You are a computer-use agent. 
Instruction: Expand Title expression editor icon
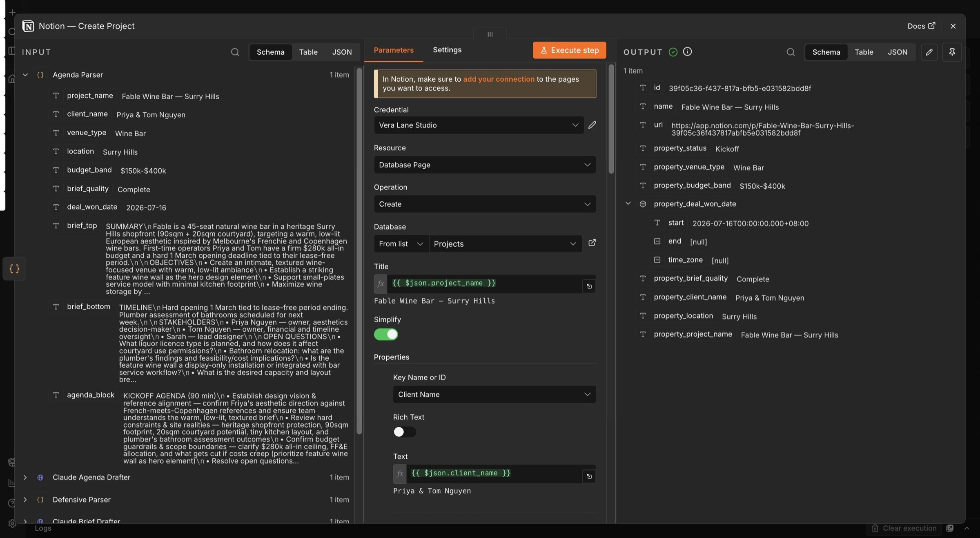(x=589, y=286)
